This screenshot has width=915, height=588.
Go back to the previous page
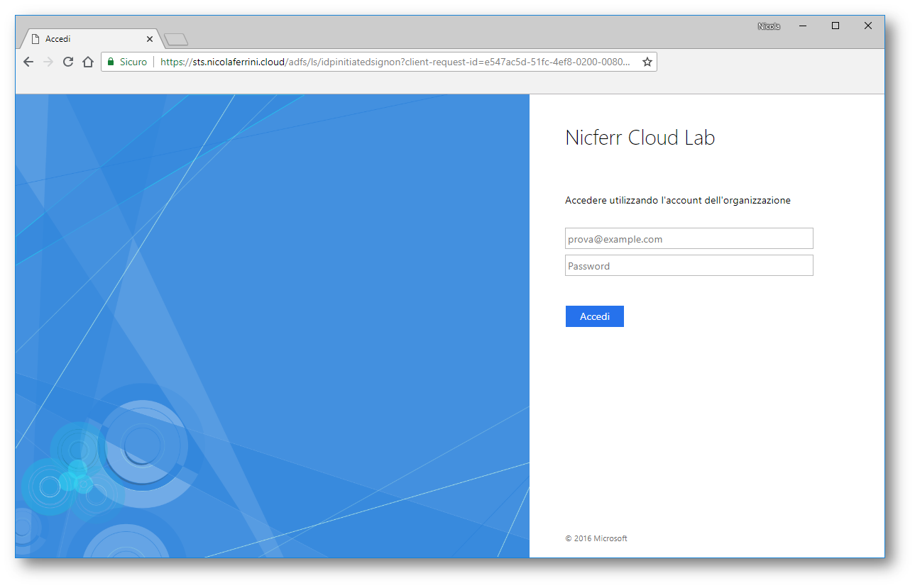(x=28, y=62)
